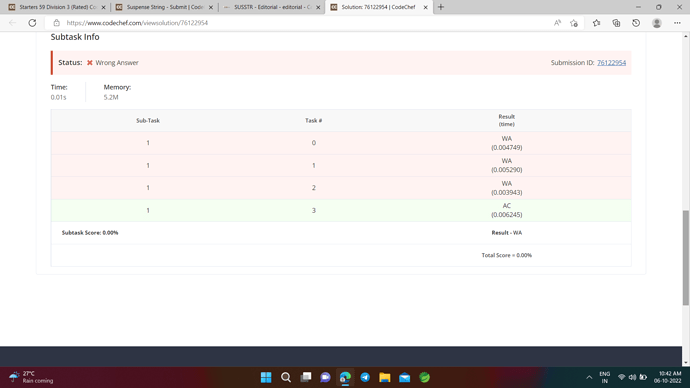The image size is (690, 388).
Task: Open Telegram from the taskbar
Action: coord(365,377)
